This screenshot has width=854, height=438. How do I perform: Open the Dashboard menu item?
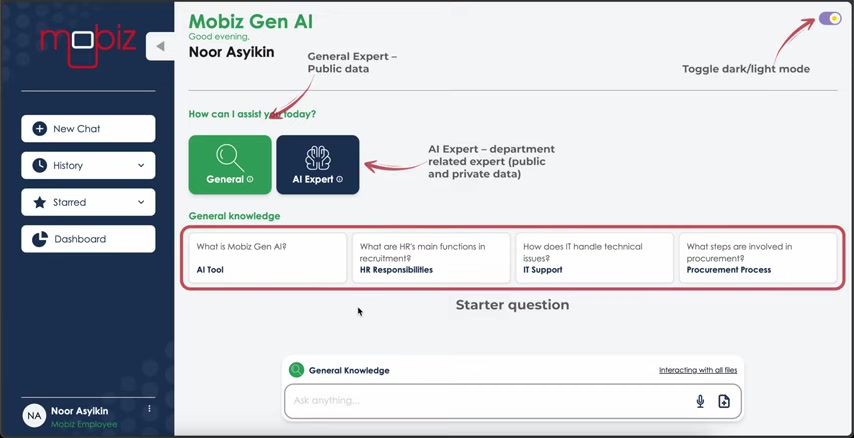coord(88,239)
